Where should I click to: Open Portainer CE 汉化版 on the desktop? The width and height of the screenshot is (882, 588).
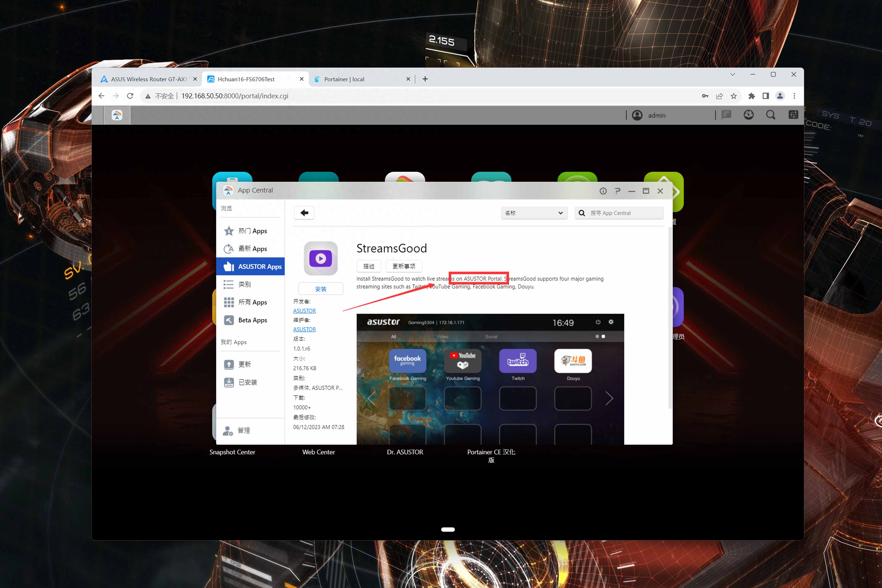(491, 456)
